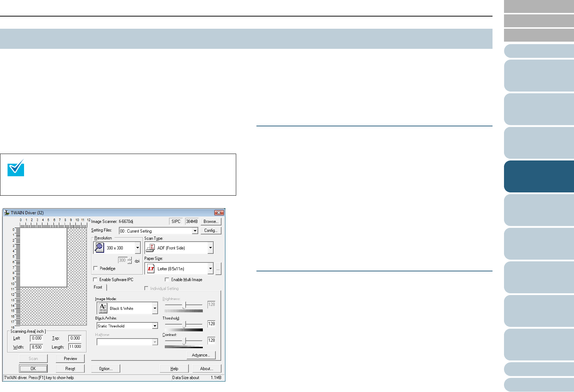This screenshot has height=392, width=574.
Task: Click the Black & White image mode icon
Action: 103,308
